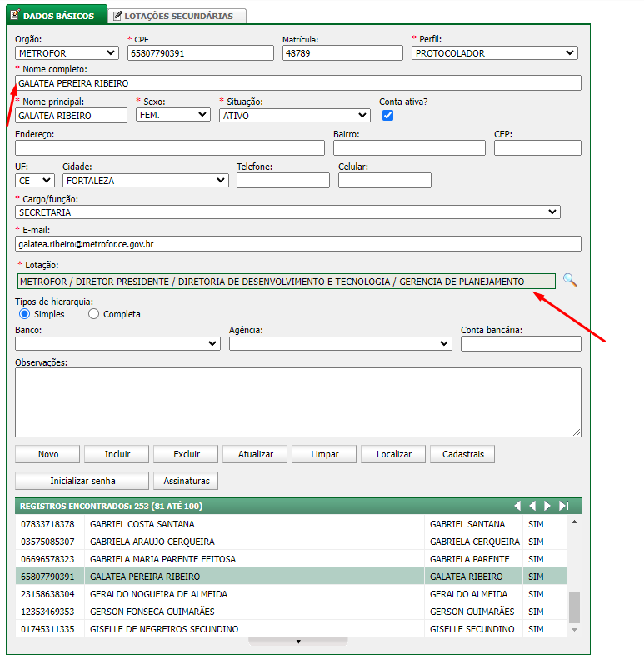Focus the Observações text area
644x664 pixels.
298,402
